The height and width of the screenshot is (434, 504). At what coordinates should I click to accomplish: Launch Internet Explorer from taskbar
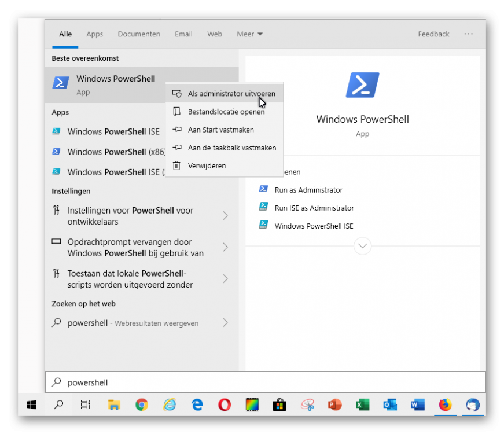(170, 404)
